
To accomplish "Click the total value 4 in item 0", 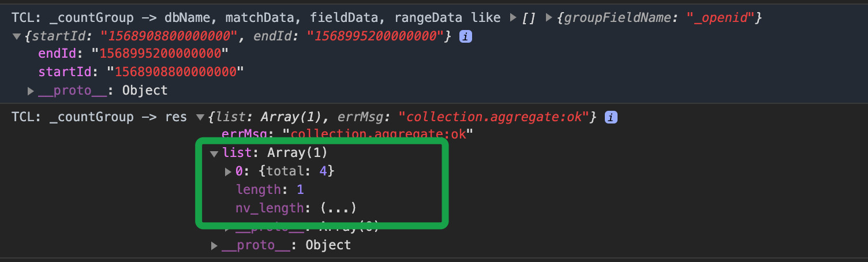I will click(x=323, y=171).
